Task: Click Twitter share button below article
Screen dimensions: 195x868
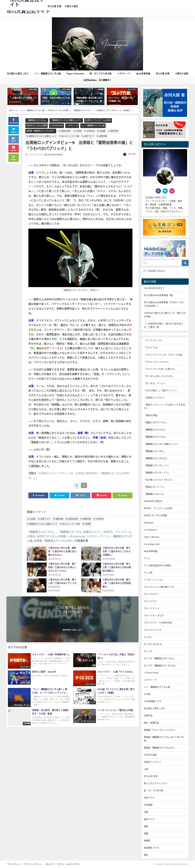Action: tap(59, 495)
